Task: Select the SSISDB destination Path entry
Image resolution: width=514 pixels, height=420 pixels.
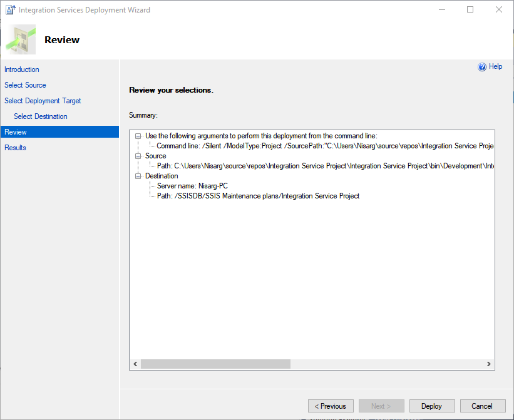Action: [x=258, y=196]
